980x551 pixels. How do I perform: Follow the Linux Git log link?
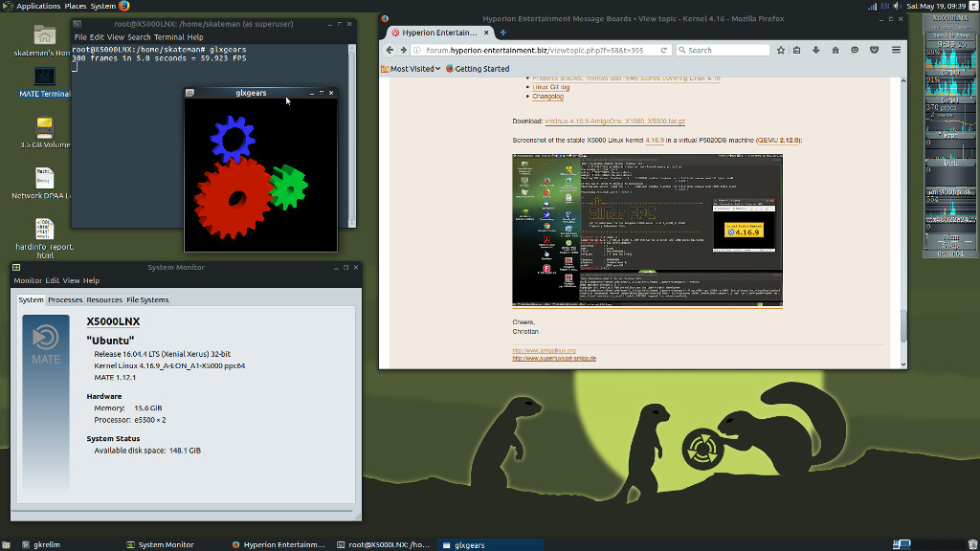pos(550,87)
